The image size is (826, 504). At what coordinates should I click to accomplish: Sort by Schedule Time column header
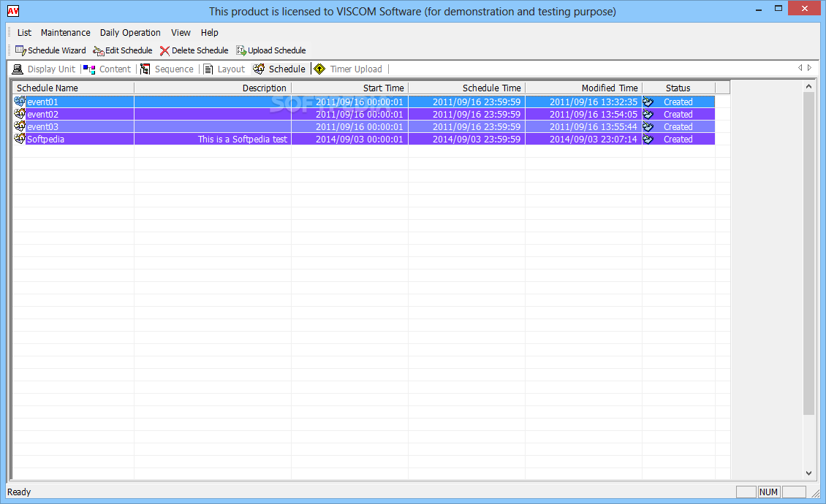(x=467, y=88)
